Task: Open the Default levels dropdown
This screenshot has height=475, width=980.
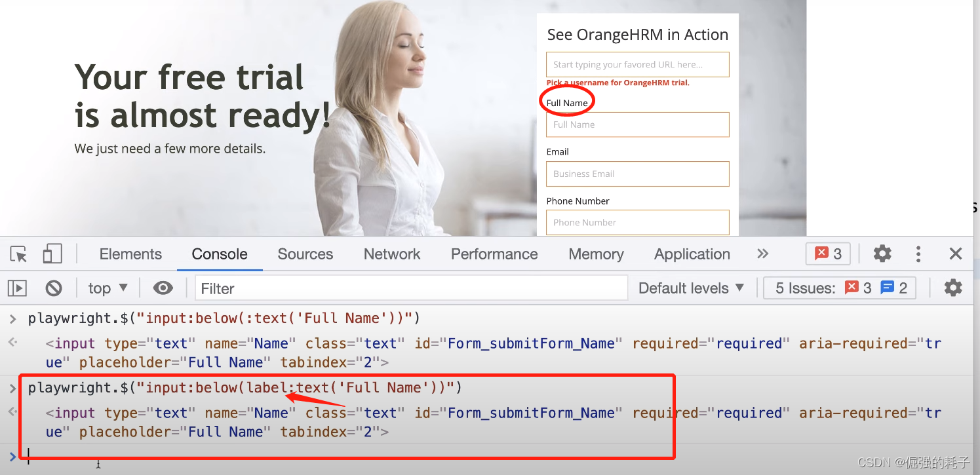Action: (692, 288)
